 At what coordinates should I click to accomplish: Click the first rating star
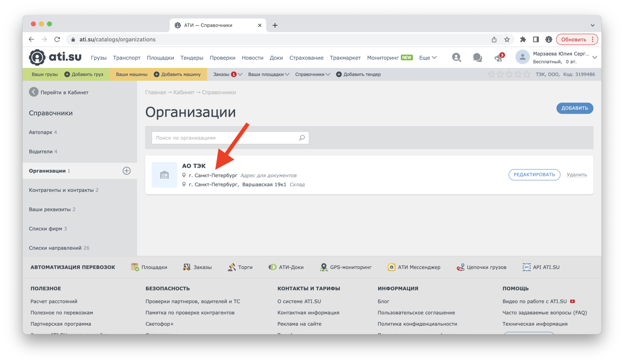(491, 74)
